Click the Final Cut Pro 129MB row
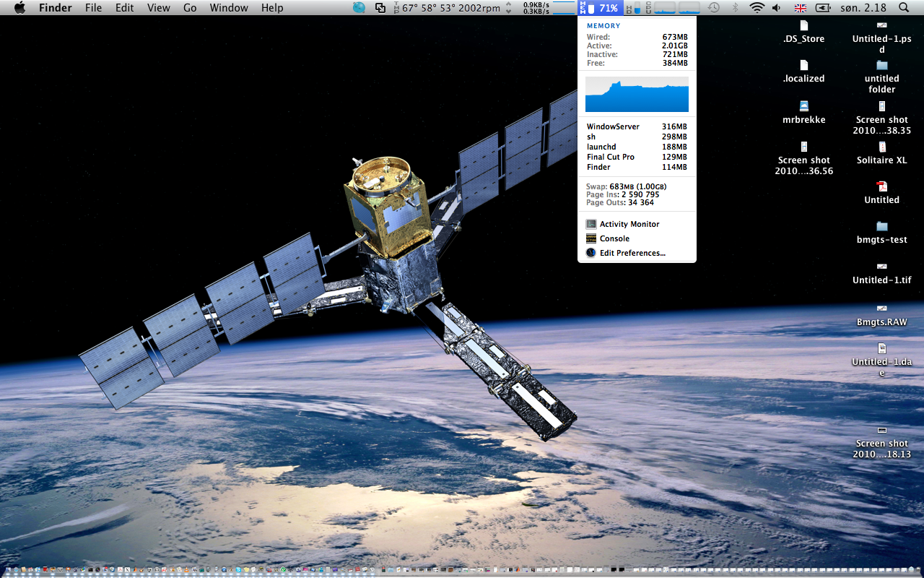The width and height of the screenshot is (924, 578). pos(637,157)
